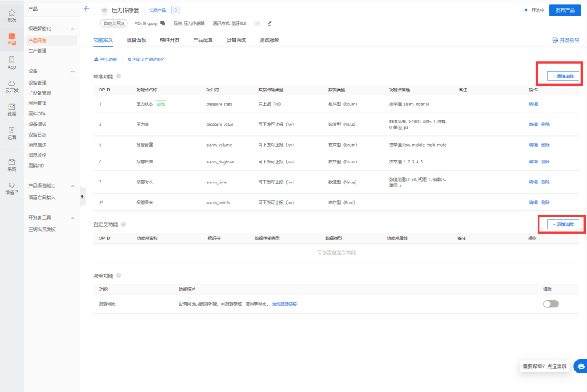The height and width of the screenshot is (392, 587).
Task: Open 更换PID in the side menu
Action: point(36,165)
